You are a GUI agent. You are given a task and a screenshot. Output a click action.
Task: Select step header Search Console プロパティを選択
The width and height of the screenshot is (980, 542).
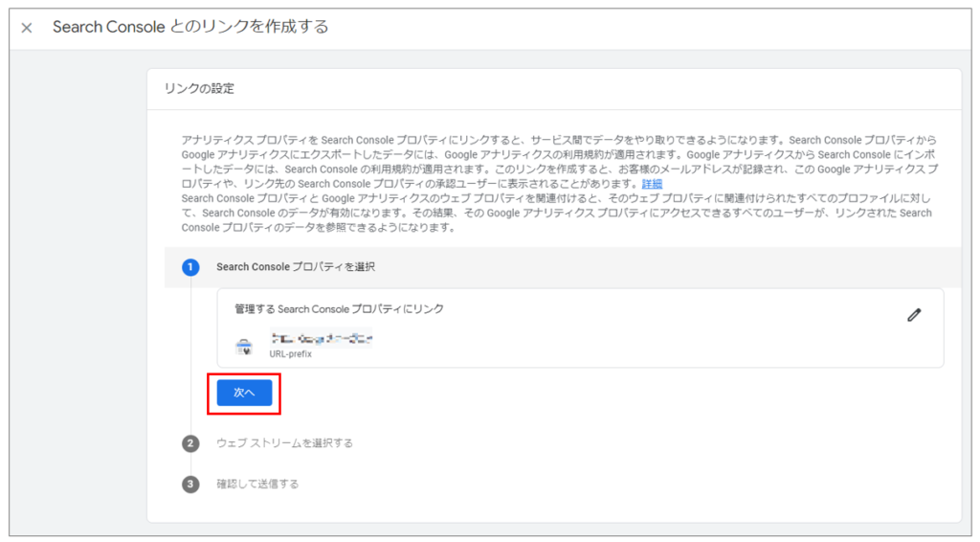click(296, 267)
